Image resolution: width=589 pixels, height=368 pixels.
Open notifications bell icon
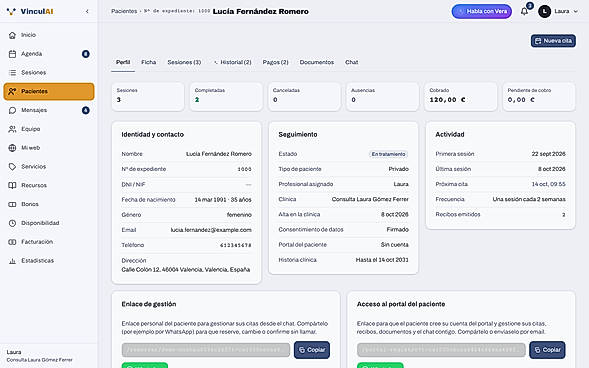(x=524, y=11)
